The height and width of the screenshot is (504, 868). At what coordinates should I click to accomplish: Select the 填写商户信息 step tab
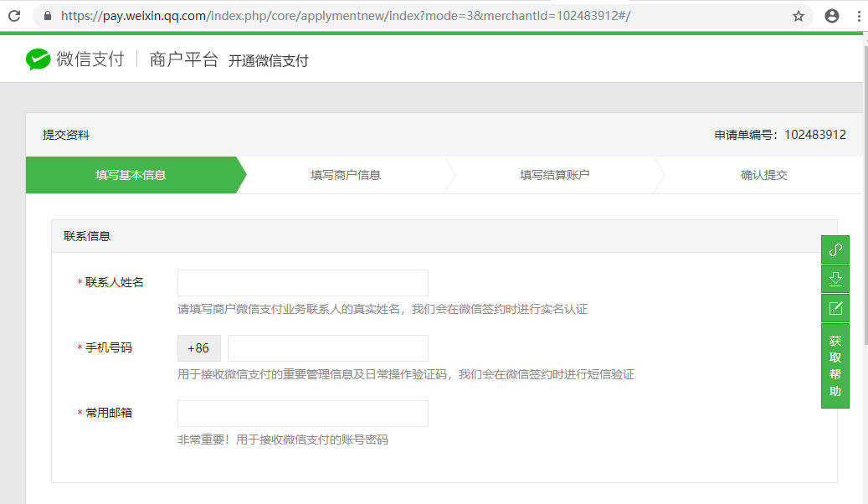coord(346,175)
